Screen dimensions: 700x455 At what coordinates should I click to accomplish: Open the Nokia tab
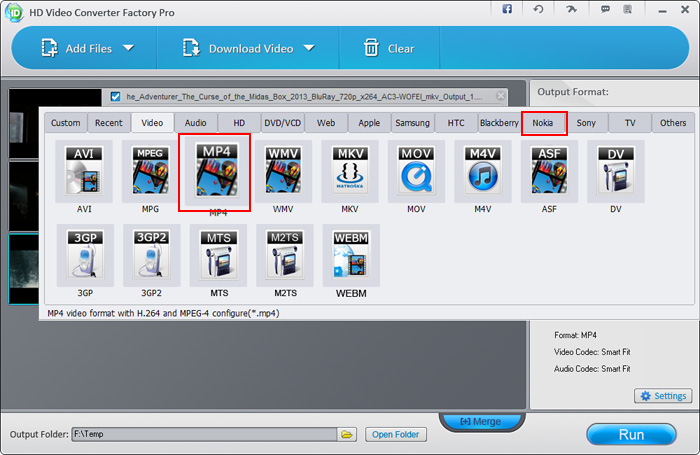(543, 123)
